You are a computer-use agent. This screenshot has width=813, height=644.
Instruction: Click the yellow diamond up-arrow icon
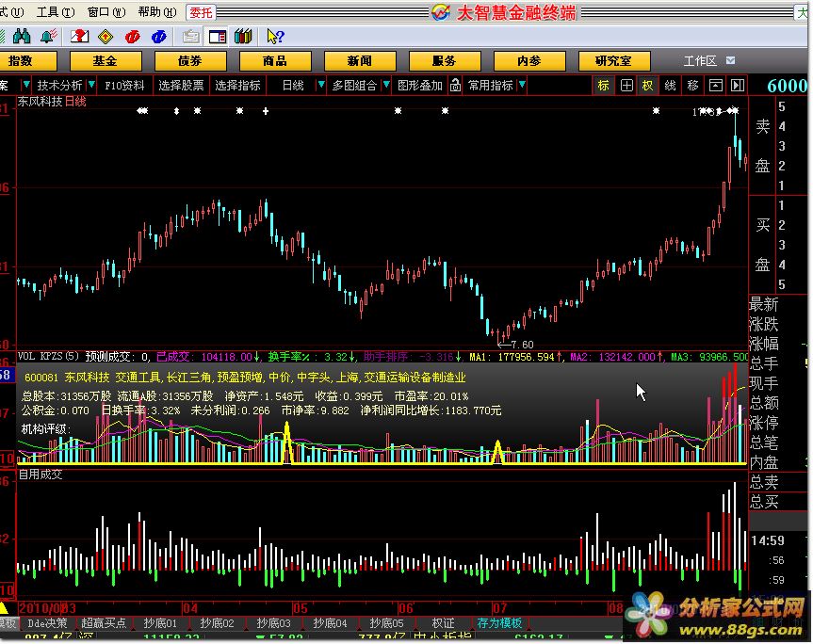106,37
